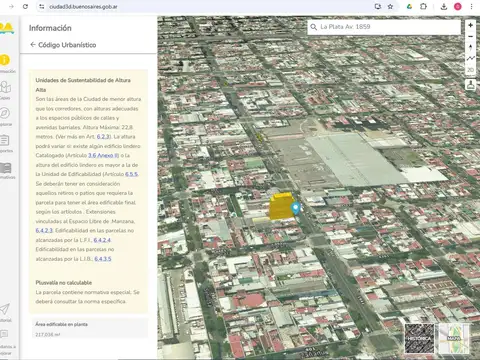Open the Capas layers sidebar icon

(x=5, y=87)
